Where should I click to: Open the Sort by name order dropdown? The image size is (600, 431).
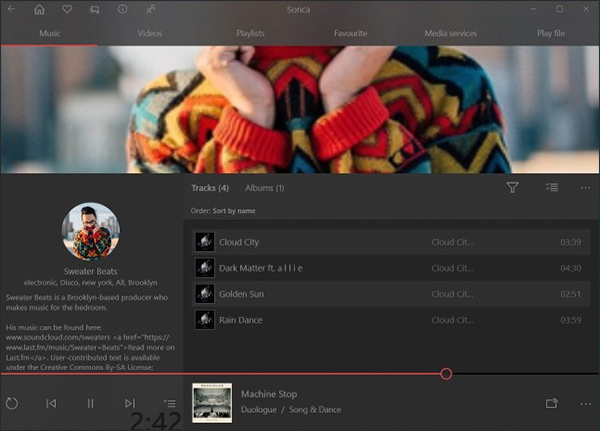(232, 211)
